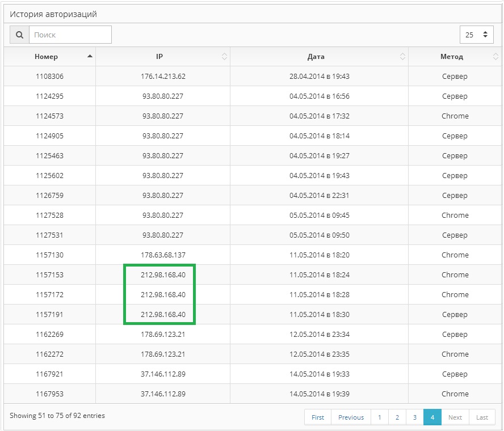Select entry number 1157130
This screenshot has width=504, height=431.
49,255
